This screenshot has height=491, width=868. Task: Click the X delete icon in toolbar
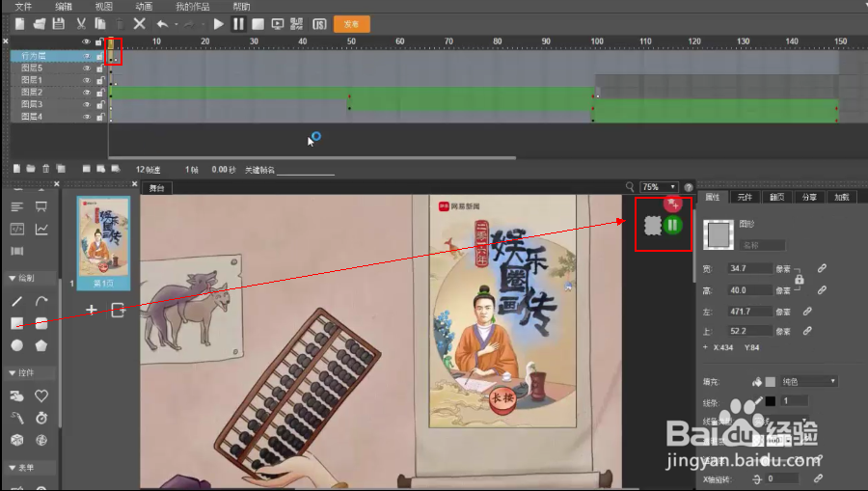pyautogui.click(x=140, y=24)
